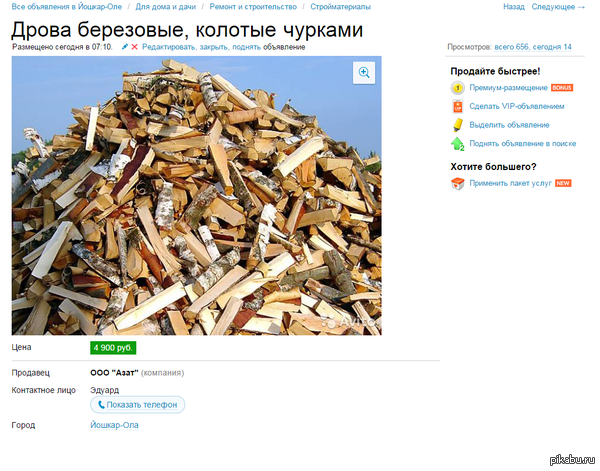
Task: Click the highlighter icon for Выделить объявление
Action: click(x=457, y=125)
